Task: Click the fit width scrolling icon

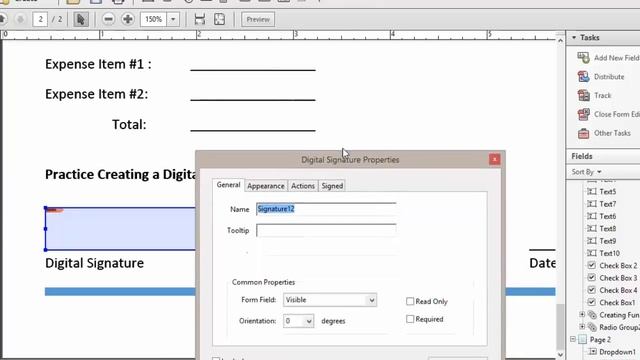Action: 200,19
